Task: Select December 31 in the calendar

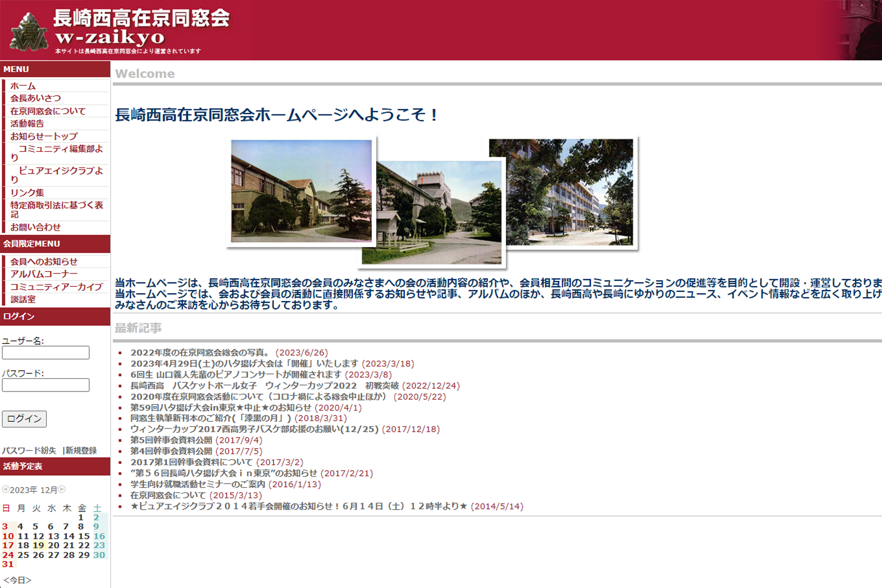Action: click(x=8, y=564)
